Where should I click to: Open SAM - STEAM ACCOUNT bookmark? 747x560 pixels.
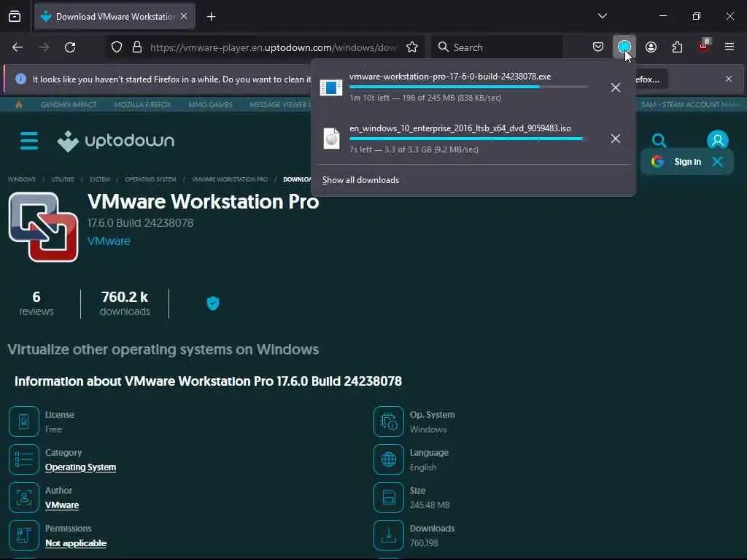coord(689,104)
